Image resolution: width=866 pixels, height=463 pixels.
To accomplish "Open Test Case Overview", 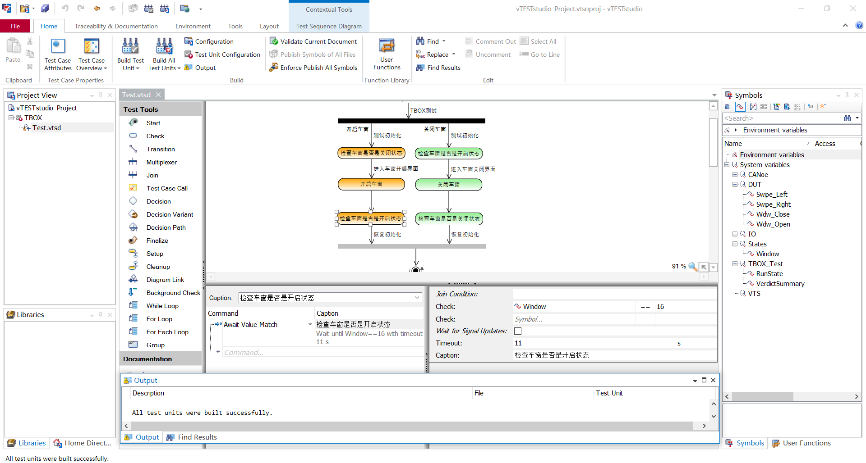I will 92,54.
